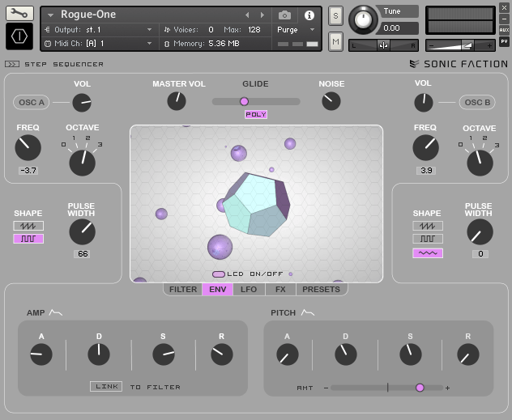Click pulse width value 66
The image size is (512, 420).
coord(83,254)
